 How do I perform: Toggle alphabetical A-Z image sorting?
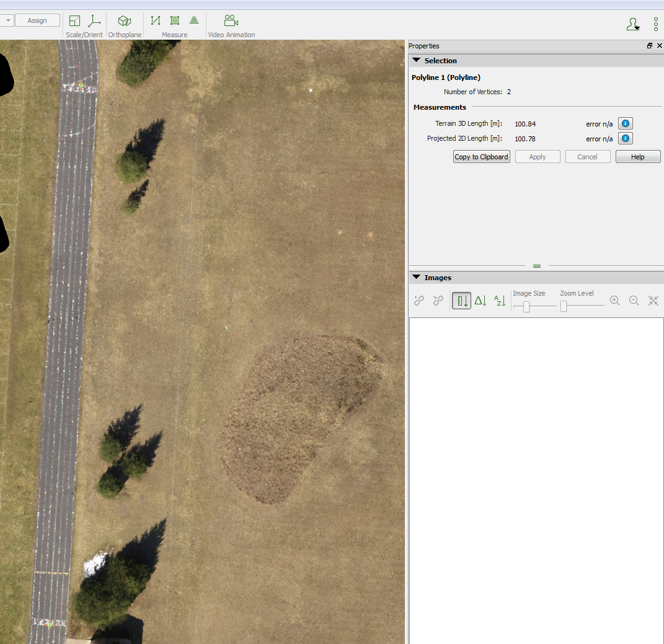coord(500,301)
